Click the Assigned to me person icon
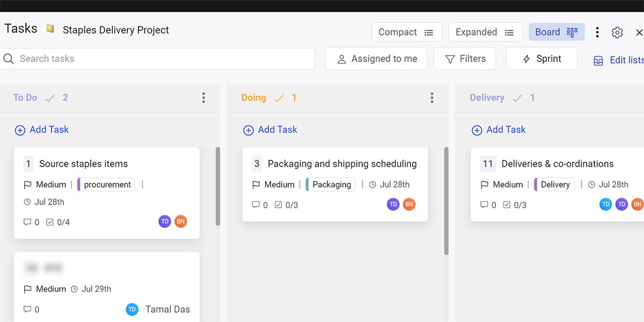Viewport: 644px width, 322px height. click(341, 58)
